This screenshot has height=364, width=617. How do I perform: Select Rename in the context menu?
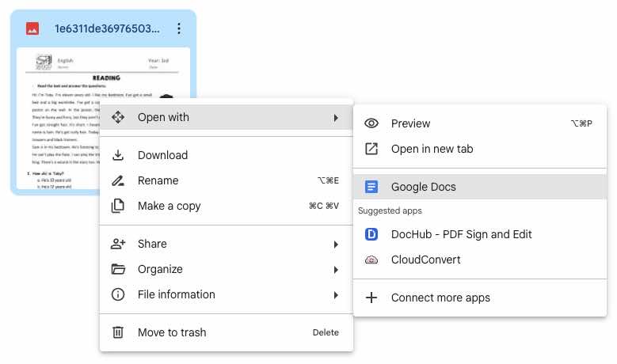(227, 181)
